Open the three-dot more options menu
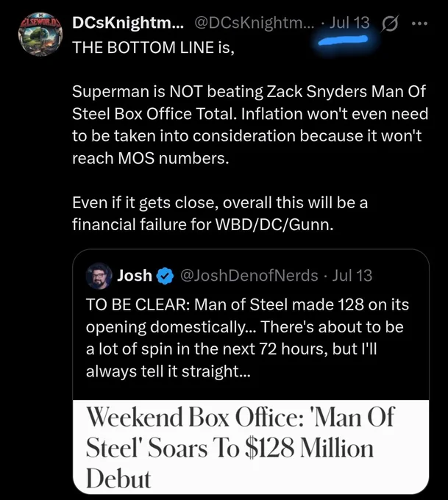448x500 pixels. [419, 24]
